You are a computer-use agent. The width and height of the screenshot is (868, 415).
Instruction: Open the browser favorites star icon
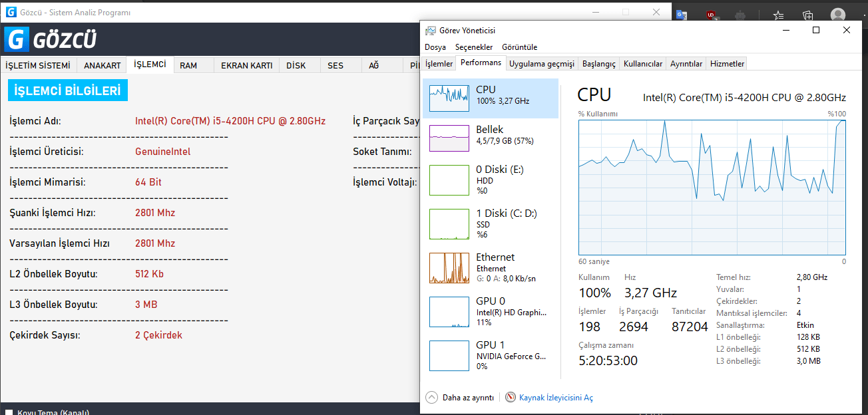click(778, 15)
